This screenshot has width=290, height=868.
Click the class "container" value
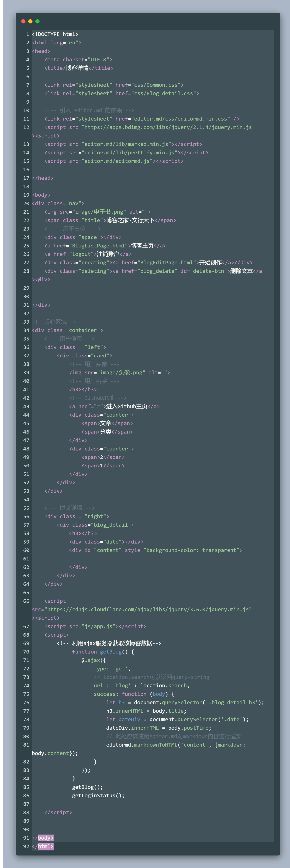pos(83,330)
